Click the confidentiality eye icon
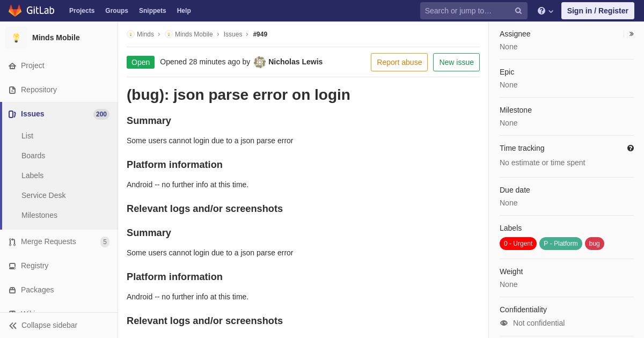The image size is (644, 338). [504, 323]
